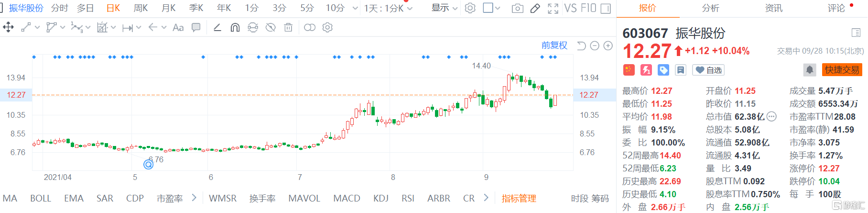Click the blue tag label icon
This screenshot has width=868, height=213.
[x=663, y=70]
